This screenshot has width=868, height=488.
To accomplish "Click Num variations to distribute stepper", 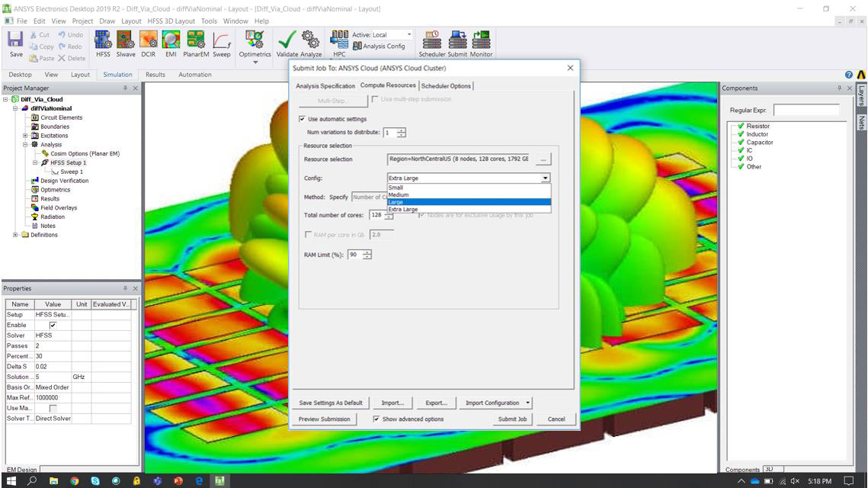I will click(402, 133).
